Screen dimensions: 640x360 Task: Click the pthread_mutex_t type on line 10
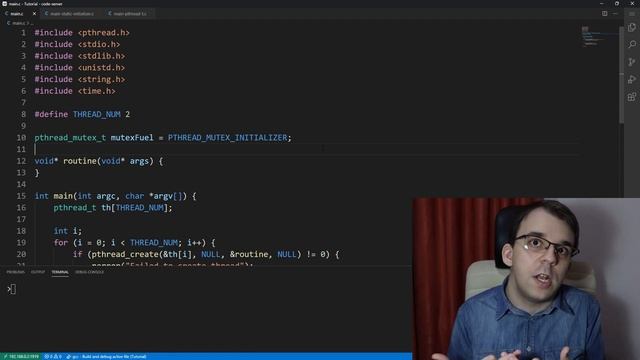click(x=70, y=138)
